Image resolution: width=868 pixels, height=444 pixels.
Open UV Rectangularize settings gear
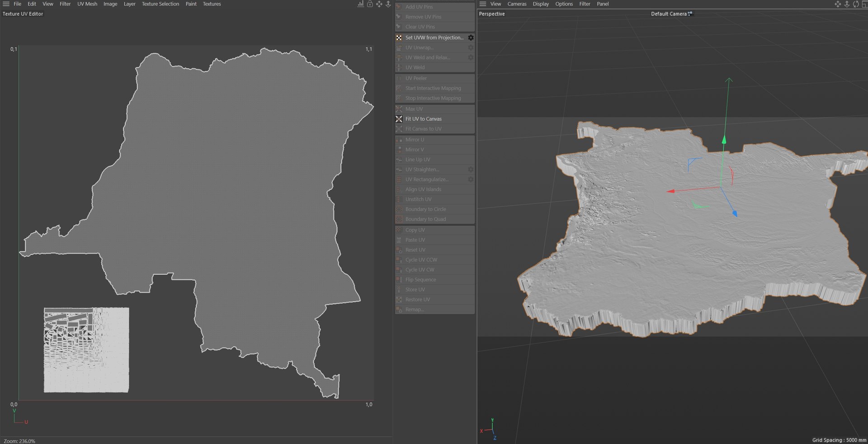click(x=471, y=179)
